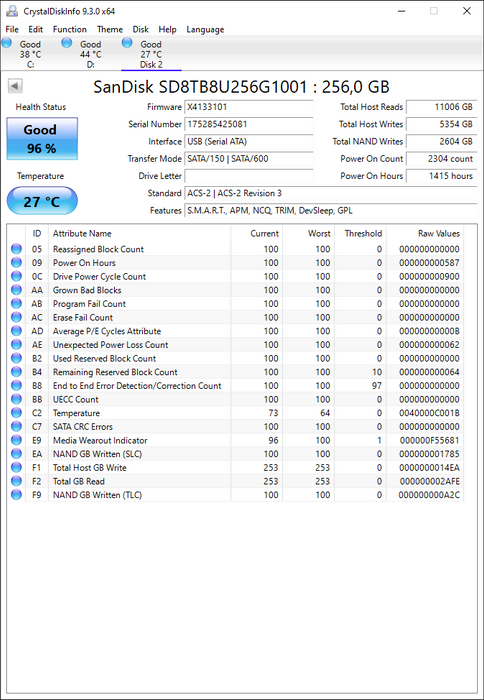Click the status orb for Remaining Reserved Block Count
This screenshot has width=484, height=700.
pyautogui.click(x=16, y=372)
